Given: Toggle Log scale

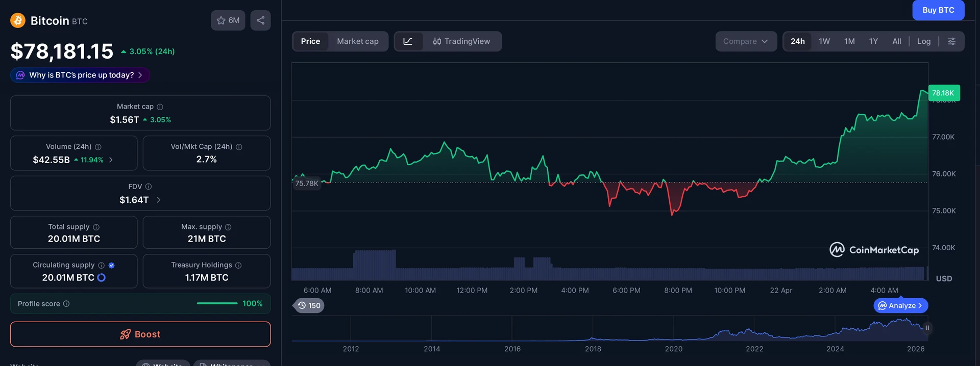Looking at the screenshot, I should tap(923, 41).
